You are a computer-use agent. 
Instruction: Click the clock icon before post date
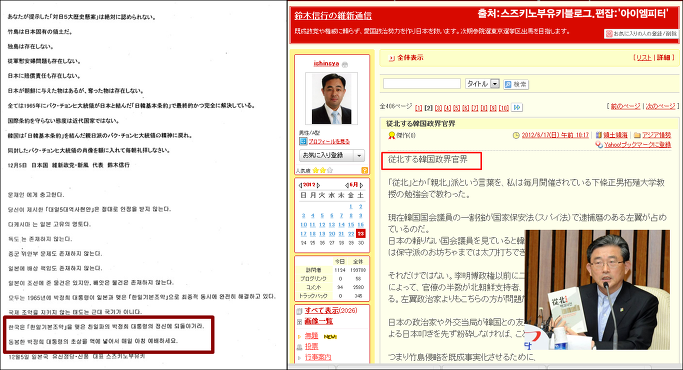(516, 136)
